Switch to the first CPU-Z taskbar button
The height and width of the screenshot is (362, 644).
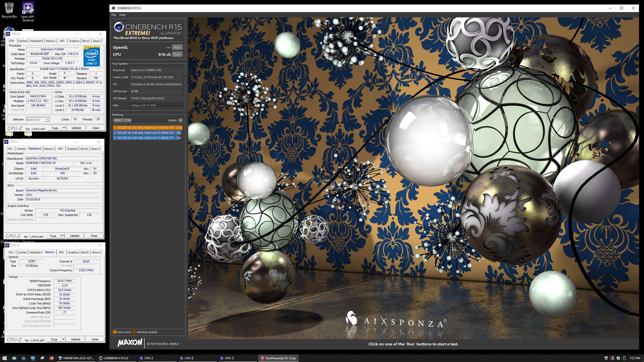[157, 358]
